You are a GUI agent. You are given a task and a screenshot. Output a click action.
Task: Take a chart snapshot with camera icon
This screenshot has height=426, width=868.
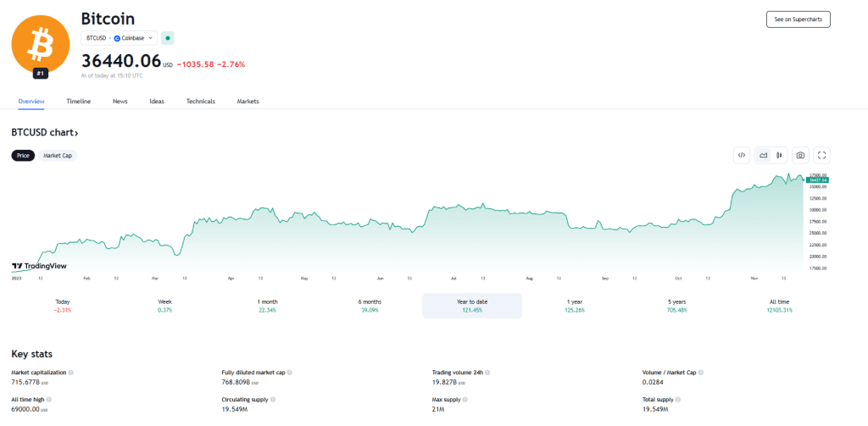click(800, 155)
